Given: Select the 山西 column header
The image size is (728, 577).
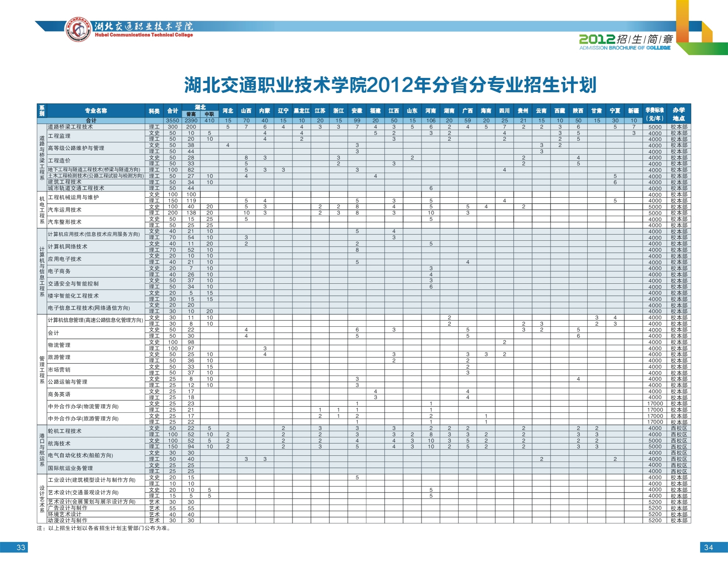Looking at the screenshot, I should (246, 111).
